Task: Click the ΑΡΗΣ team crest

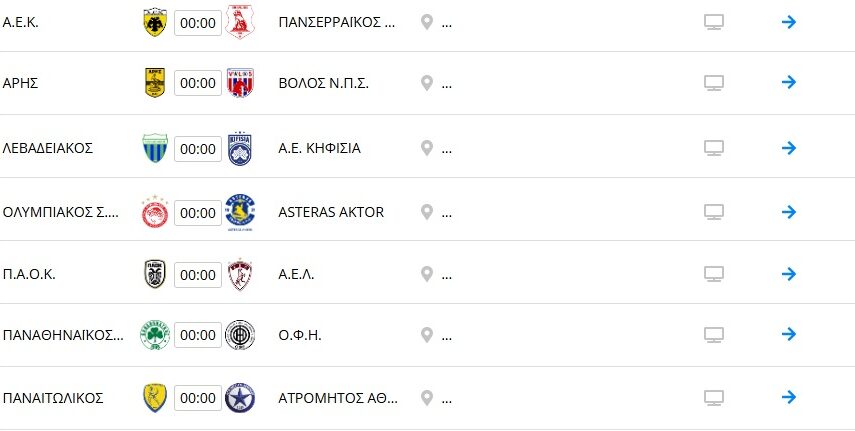Action: click(155, 84)
